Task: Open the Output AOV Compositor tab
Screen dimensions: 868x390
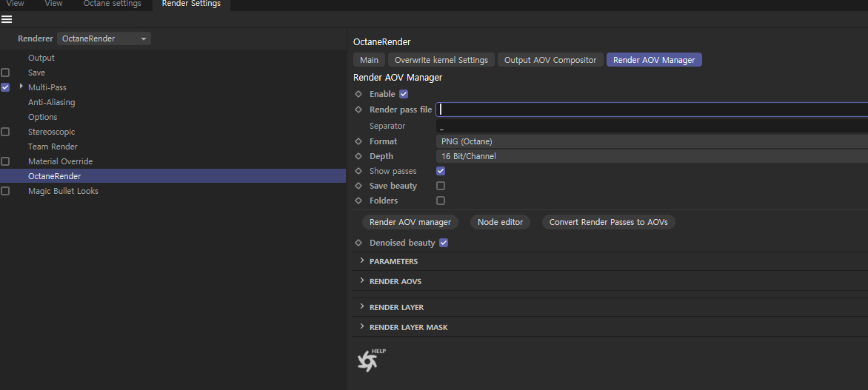Action: pyautogui.click(x=550, y=60)
